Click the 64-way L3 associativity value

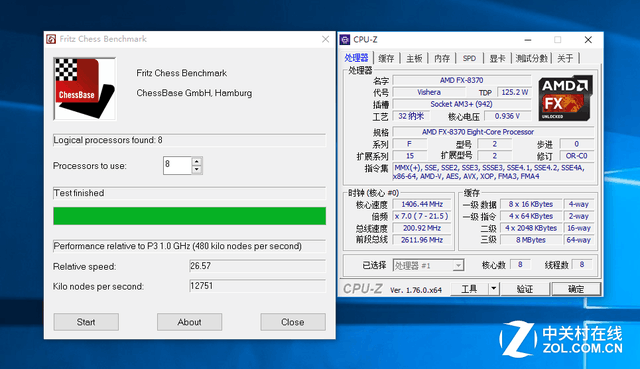[579, 240]
